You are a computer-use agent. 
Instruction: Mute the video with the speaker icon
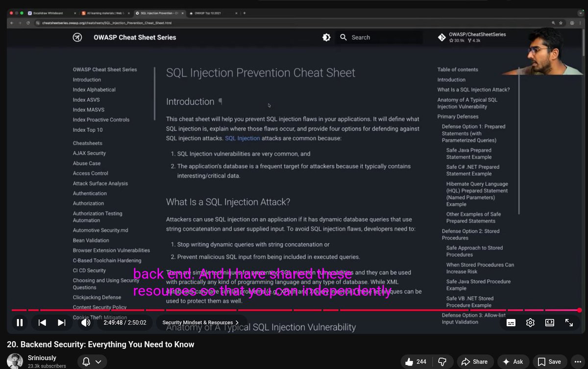[86, 322]
